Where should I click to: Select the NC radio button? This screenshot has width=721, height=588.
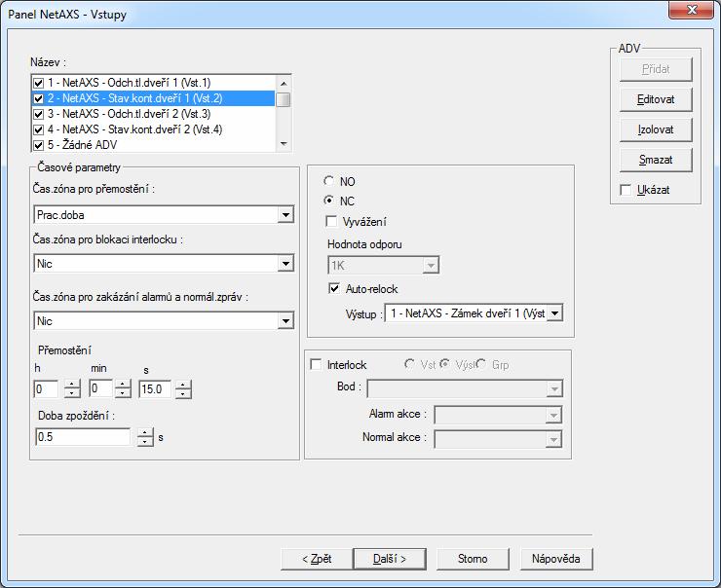point(328,201)
